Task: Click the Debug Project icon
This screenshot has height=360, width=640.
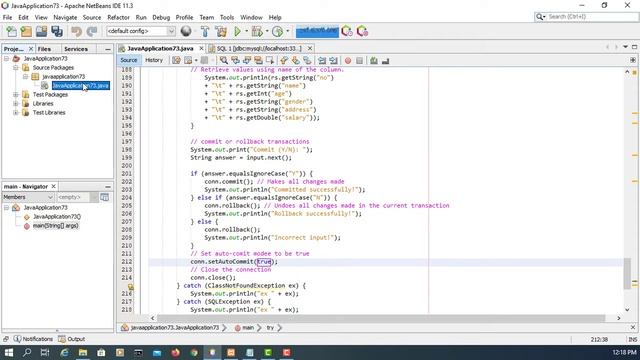Action: pyautogui.click(x=257, y=31)
